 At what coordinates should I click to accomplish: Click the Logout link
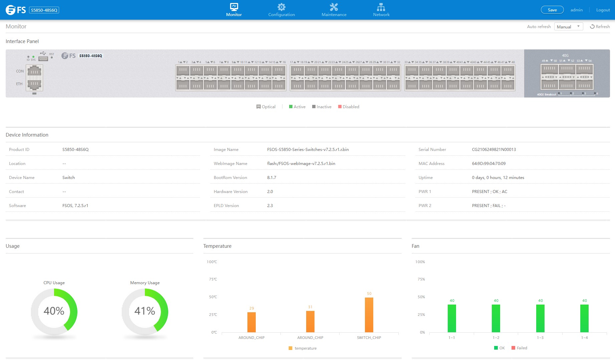[603, 10]
